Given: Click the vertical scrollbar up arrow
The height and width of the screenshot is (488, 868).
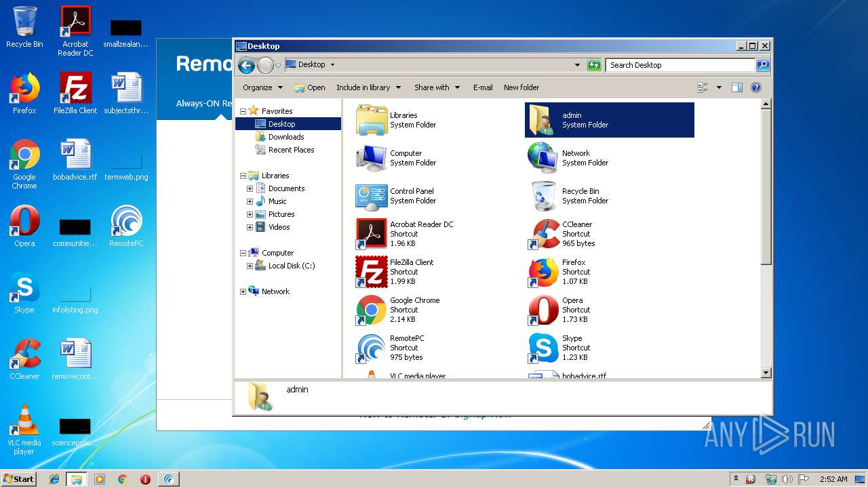Looking at the screenshot, I should click(766, 104).
